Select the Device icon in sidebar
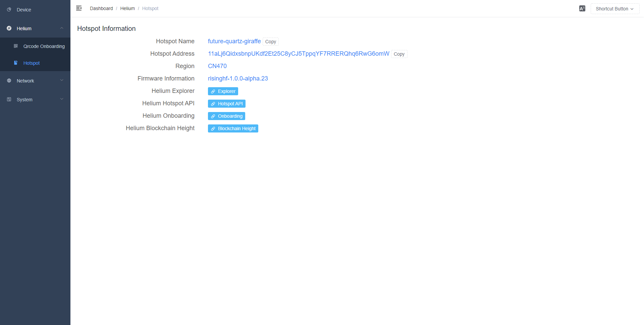644x325 pixels. click(x=9, y=10)
